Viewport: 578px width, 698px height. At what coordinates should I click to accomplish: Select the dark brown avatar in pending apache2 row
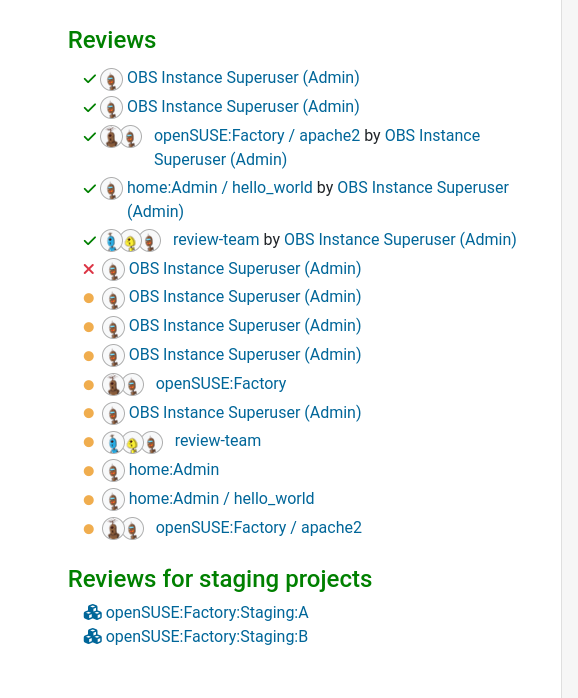tap(113, 528)
